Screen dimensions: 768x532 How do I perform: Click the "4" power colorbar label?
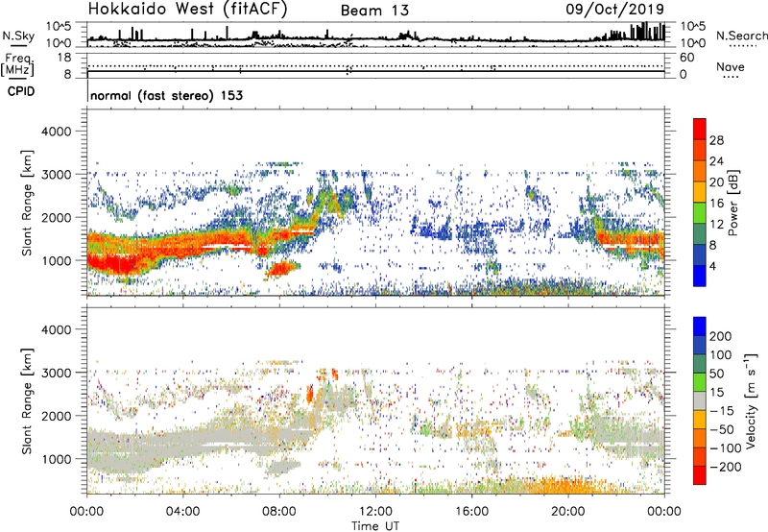(x=712, y=266)
